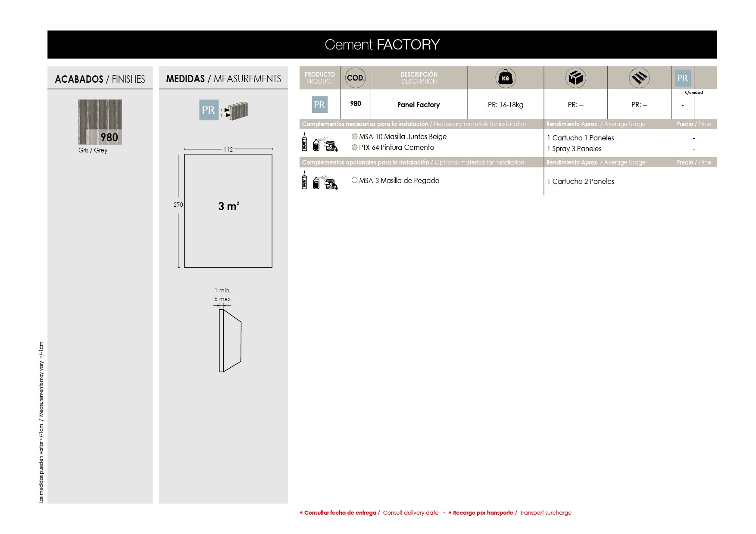Click the KG weight icon in header

[x=505, y=78]
